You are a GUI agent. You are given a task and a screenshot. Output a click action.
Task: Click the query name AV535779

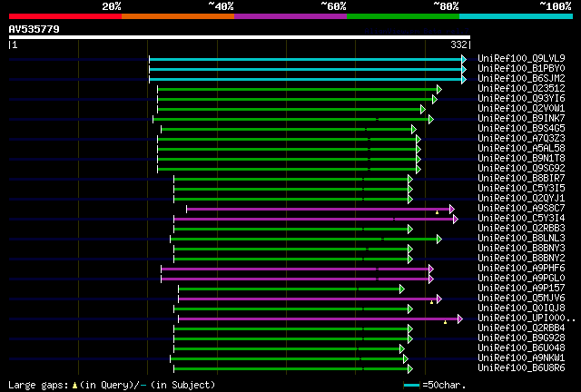(x=34, y=29)
